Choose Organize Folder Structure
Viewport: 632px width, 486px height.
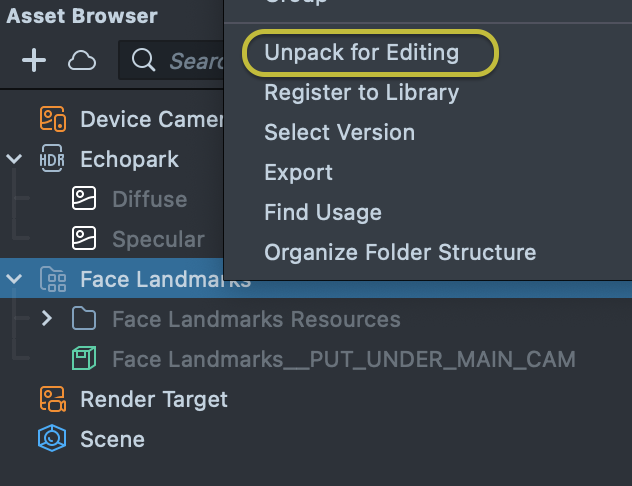click(400, 252)
